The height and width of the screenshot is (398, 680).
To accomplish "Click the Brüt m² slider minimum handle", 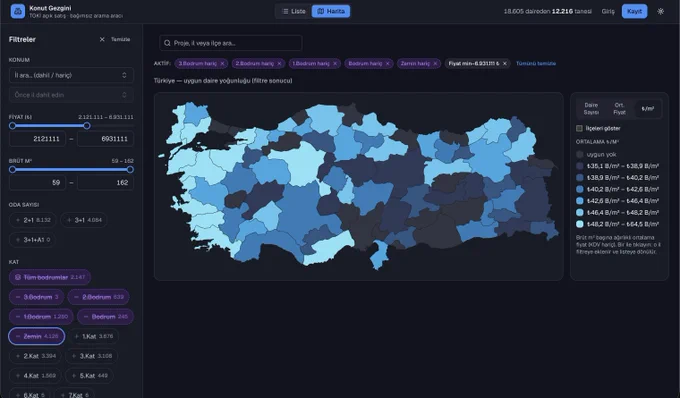I will [12, 170].
